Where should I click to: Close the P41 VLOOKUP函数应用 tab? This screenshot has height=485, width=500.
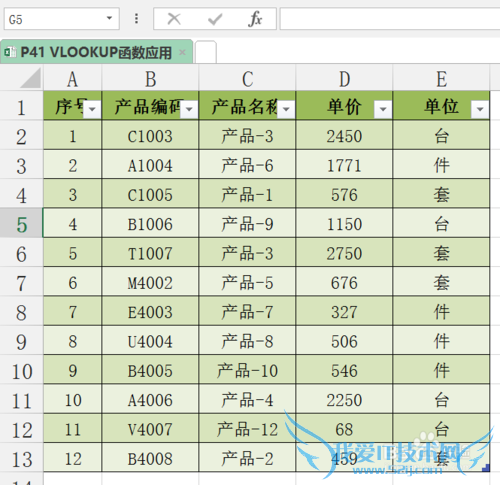coord(182,52)
